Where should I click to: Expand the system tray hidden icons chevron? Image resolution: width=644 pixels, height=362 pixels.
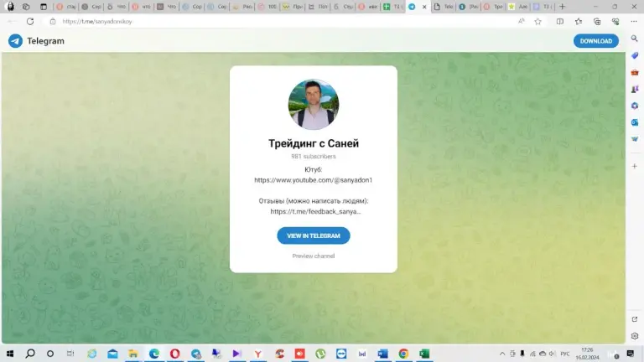coord(502,354)
